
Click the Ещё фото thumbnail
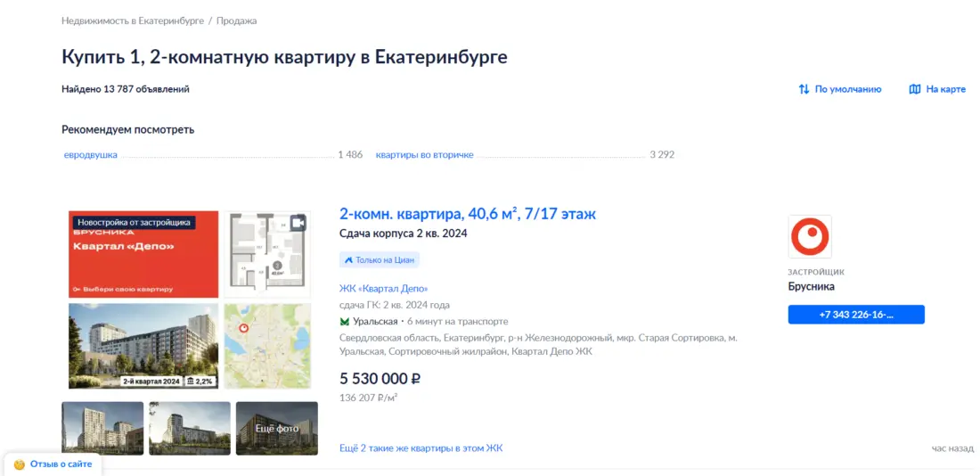coord(276,428)
